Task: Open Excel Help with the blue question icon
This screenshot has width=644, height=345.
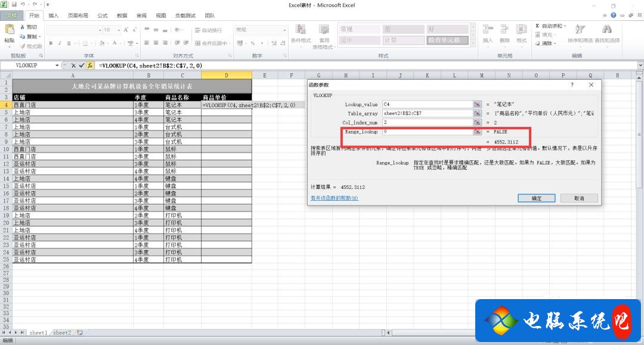Action: tap(613, 15)
